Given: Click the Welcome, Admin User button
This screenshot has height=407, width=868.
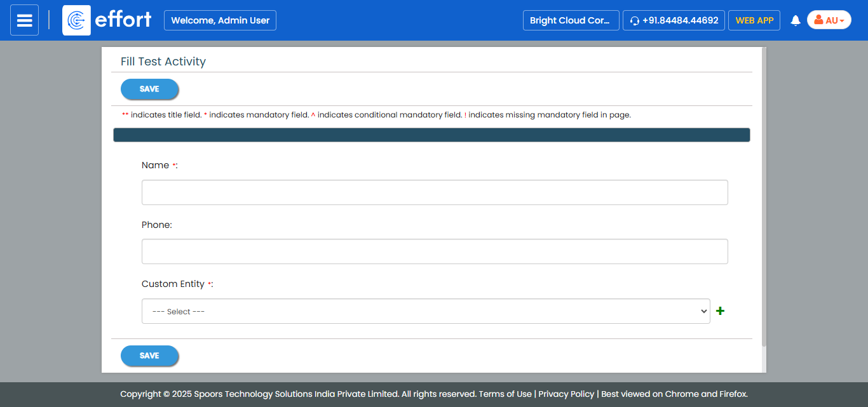Looking at the screenshot, I should [x=220, y=20].
